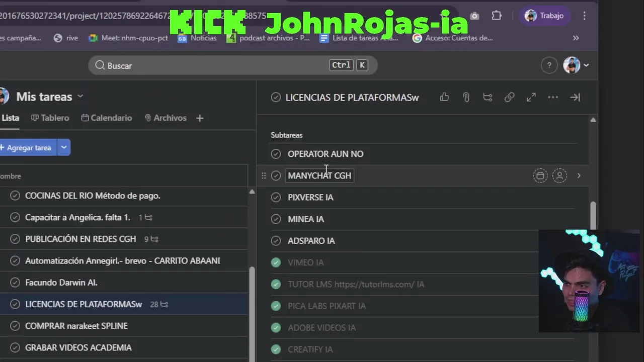
Task: Complete the task from the details pane header checkmark
Action: [x=276, y=97]
